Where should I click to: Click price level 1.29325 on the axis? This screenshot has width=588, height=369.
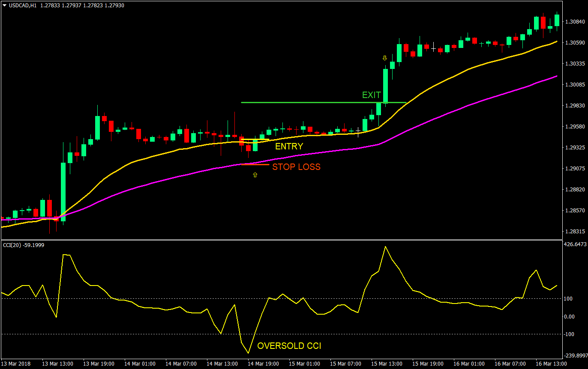576,148
